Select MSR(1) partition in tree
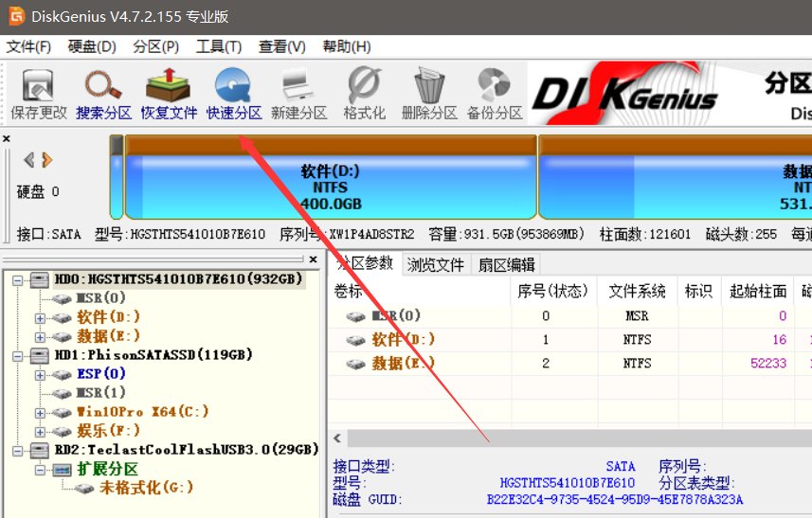Image resolution: width=812 pixels, height=518 pixels. [101, 393]
